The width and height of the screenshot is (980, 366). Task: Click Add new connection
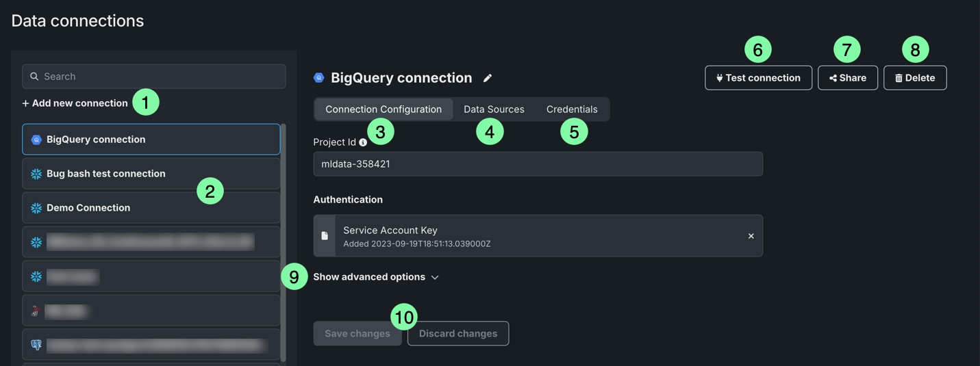tap(75, 103)
